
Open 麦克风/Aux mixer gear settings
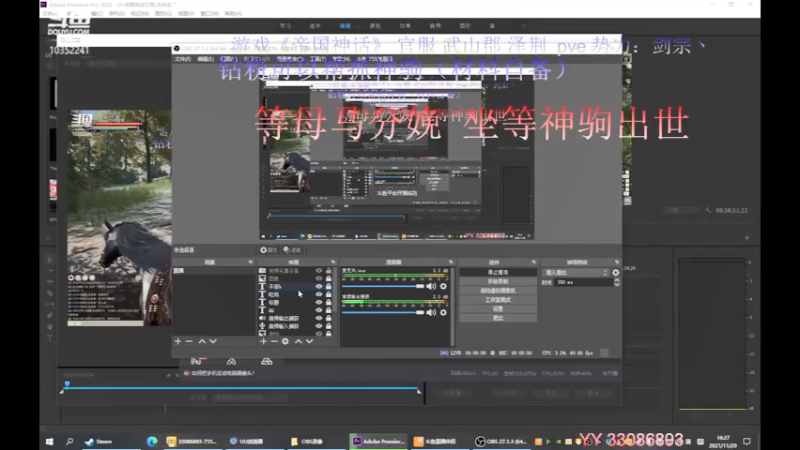tap(443, 286)
